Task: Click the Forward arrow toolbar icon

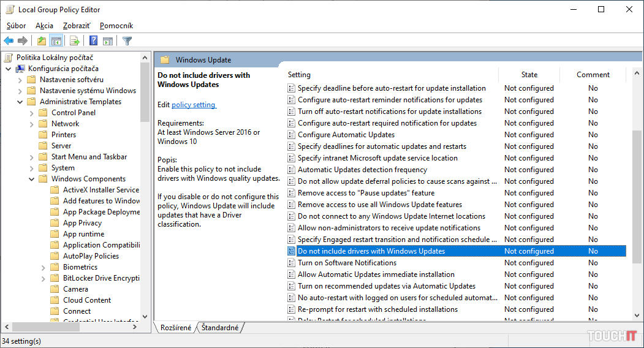Action: 23,41
